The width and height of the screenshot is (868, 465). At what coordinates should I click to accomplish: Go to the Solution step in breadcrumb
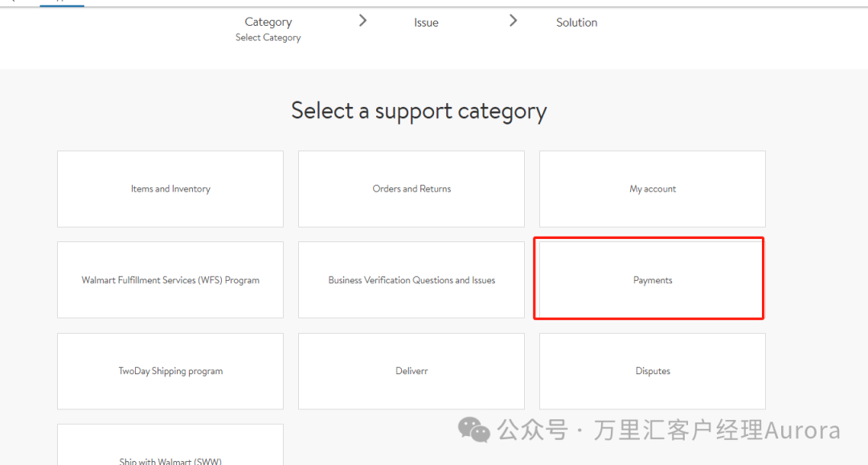[577, 23]
